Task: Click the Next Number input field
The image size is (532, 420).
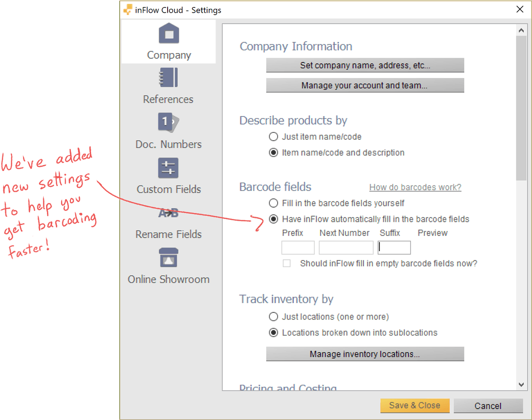Action: point(346,248)
